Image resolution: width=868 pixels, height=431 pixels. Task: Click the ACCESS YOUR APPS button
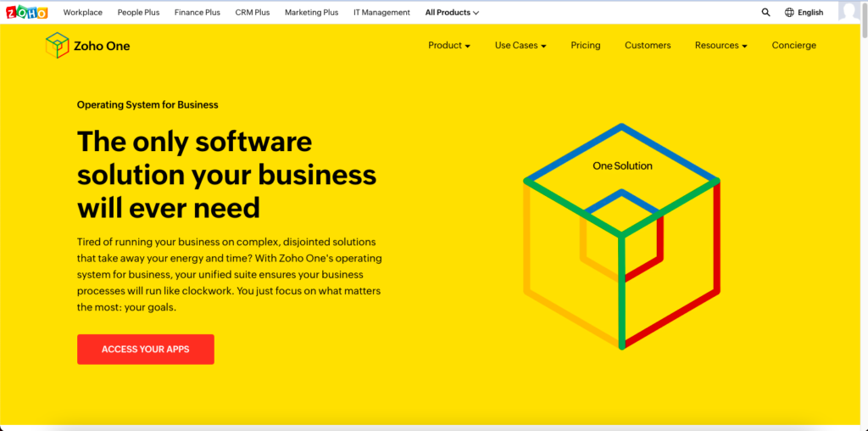[x=146, y=349]
